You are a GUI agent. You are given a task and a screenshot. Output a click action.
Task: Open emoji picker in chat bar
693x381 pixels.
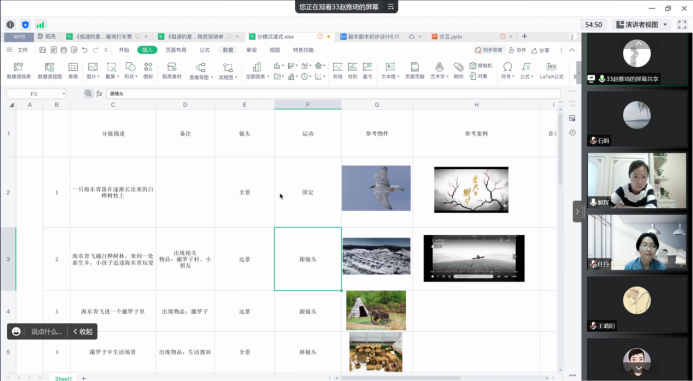point(16,331)
